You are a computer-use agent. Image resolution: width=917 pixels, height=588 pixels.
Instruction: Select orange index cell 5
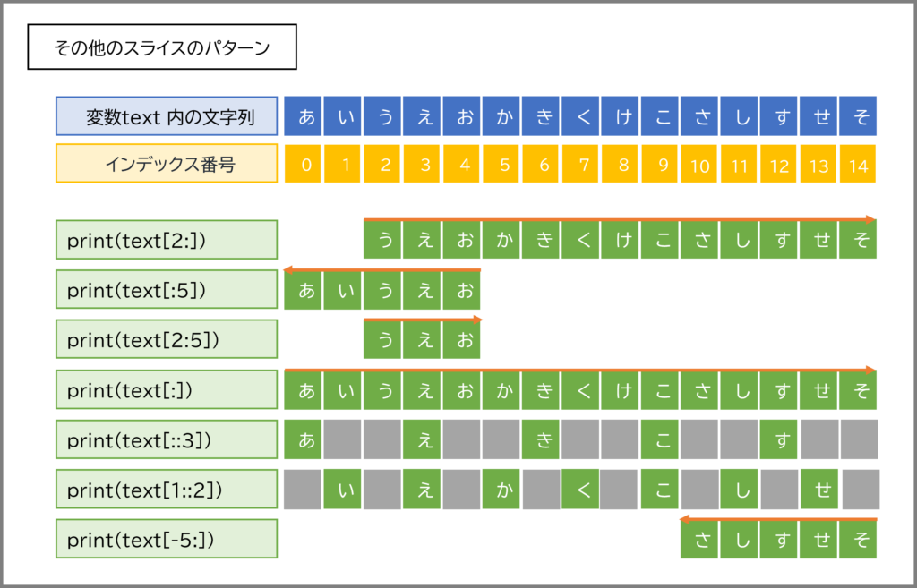(501, 164)
